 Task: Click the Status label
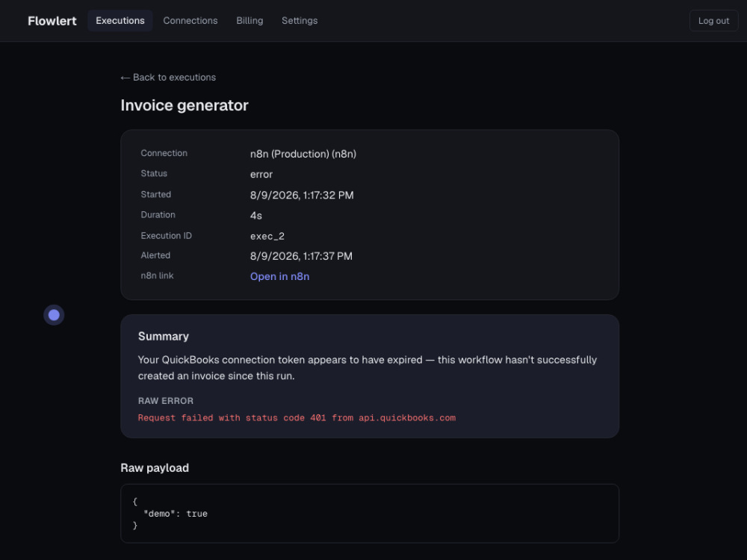click(x=154, y=173)
